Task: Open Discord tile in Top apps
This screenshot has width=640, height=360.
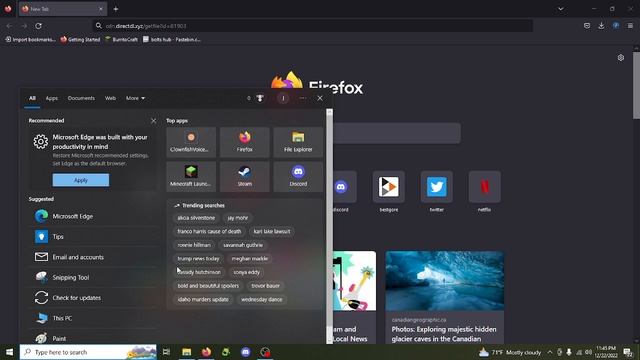Action: pos(298,176)
